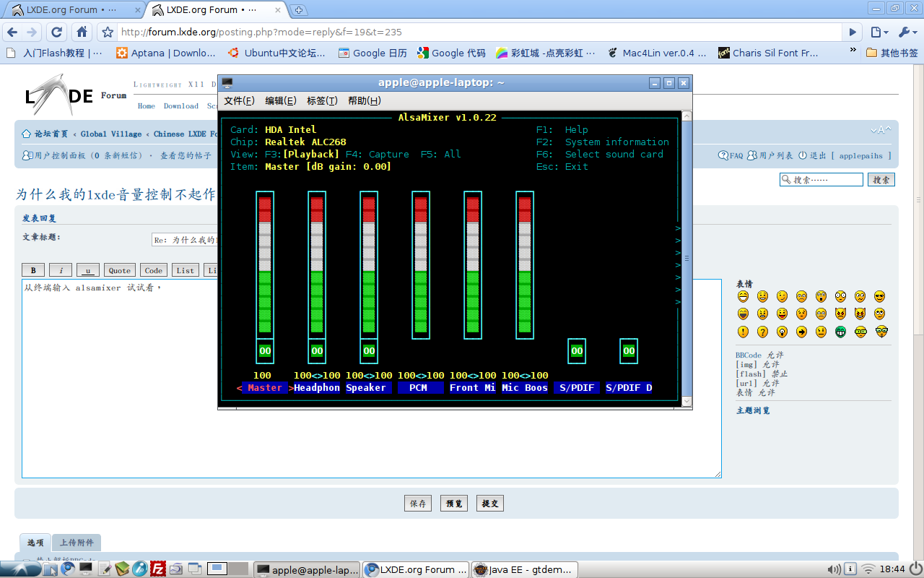Submit the reply with 提交 button
The image size is (924, 578).
coord(490,504)
